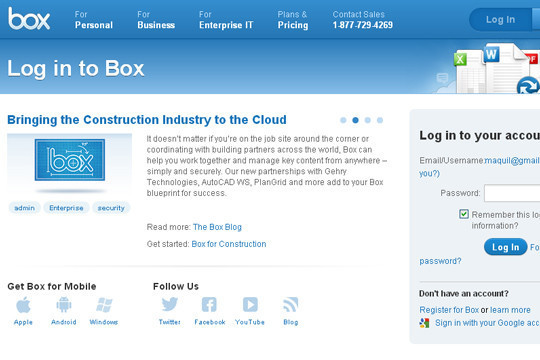
Task: Open The Box Blog link
Action: 217,227
